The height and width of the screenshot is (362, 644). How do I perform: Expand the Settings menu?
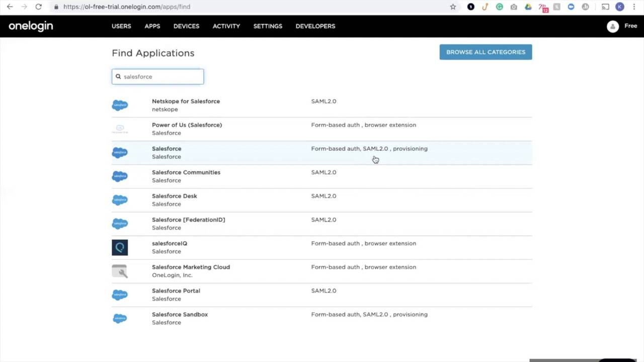(x=268, y=26)
